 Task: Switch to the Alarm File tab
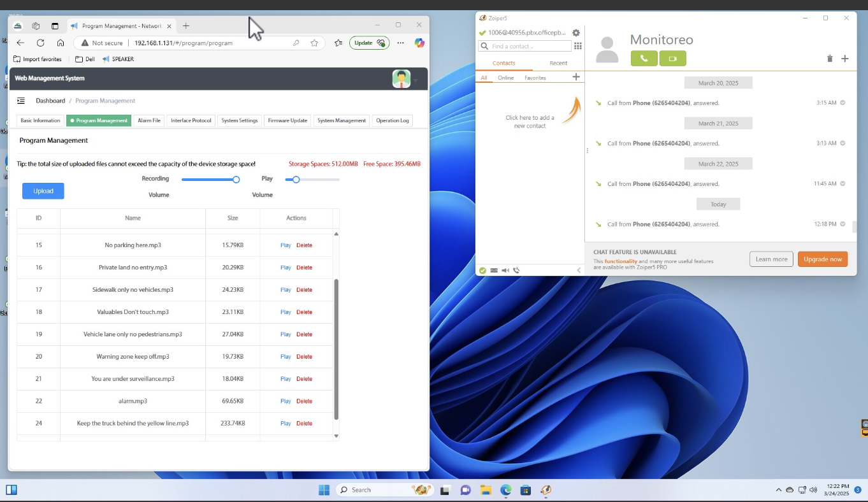pos(149,120)
